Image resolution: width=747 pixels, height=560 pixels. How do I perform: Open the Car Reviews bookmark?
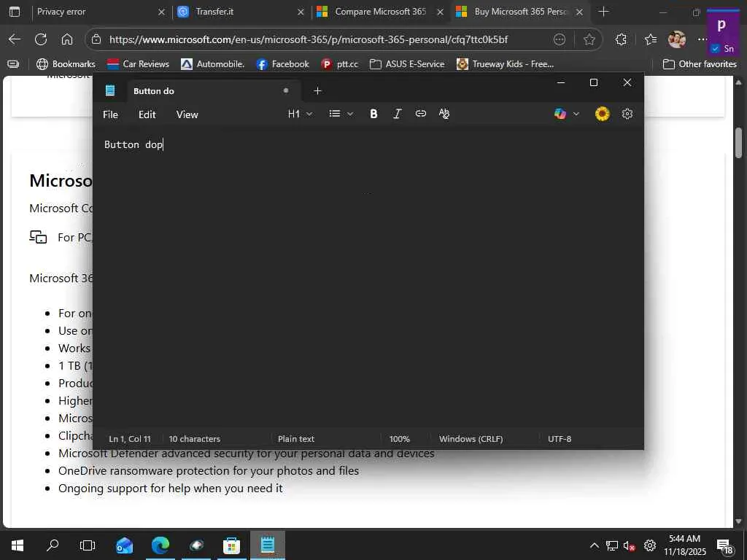(x=138, y=64)
